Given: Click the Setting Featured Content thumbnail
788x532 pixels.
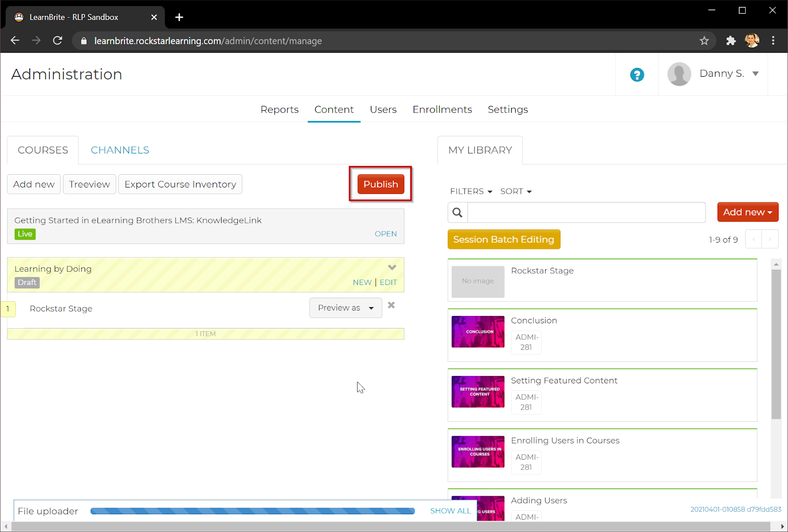Looking at the screenshot, I should [x=478, y=392].
